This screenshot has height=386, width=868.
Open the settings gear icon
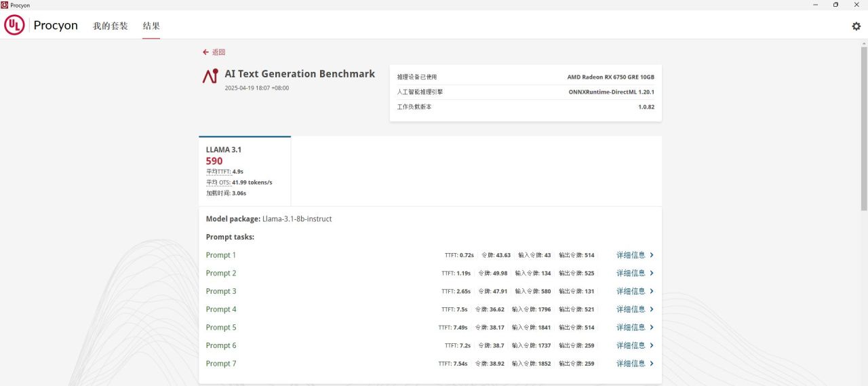[x=856, y=26]
